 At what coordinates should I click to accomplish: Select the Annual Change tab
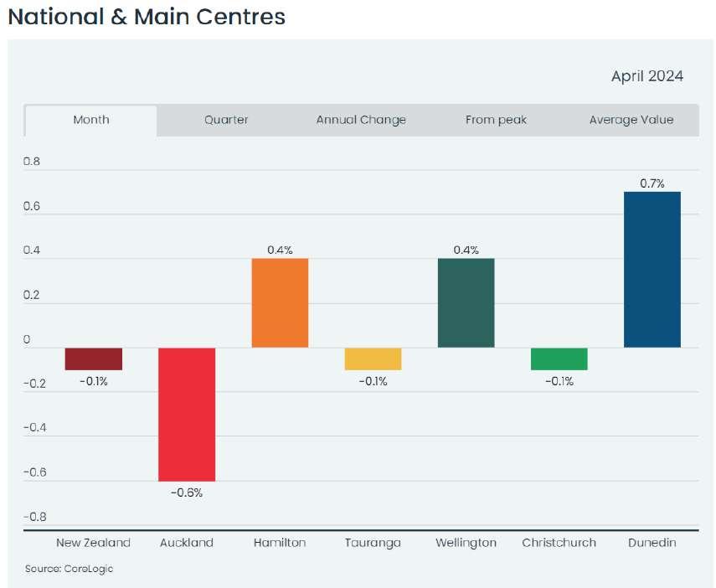pyautogui.click(x=361, y=120)
